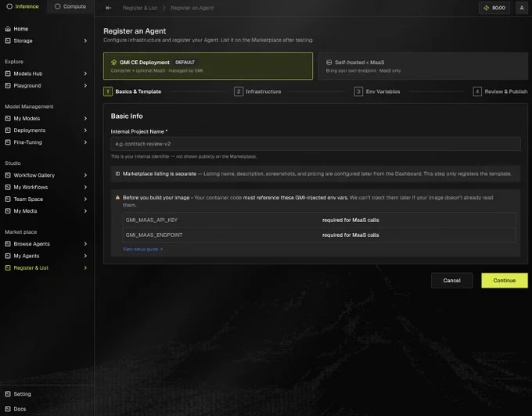Click the My Models icon
Image resolution: width=532 pixels, height=416 pixels.
point(8,118)
